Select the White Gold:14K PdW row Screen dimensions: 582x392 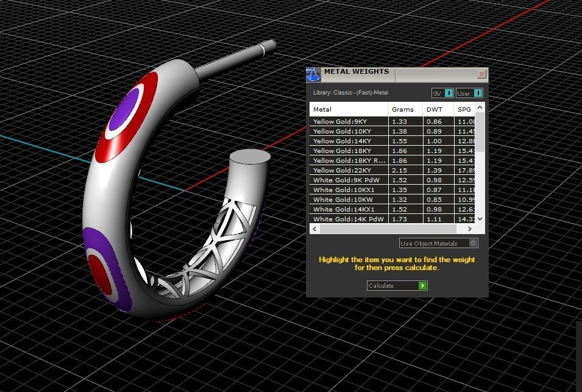tap(392, 219)
